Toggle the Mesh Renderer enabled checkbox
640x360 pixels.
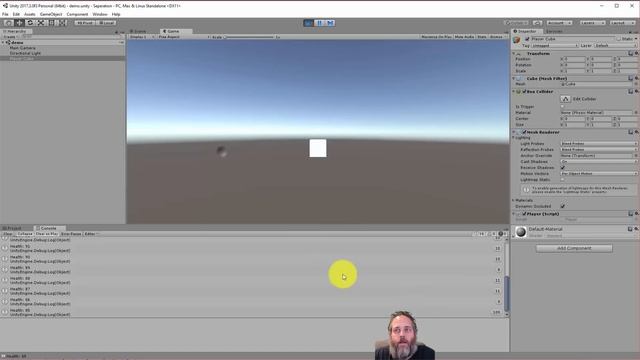pyautogui.click(x=524, y=132)
